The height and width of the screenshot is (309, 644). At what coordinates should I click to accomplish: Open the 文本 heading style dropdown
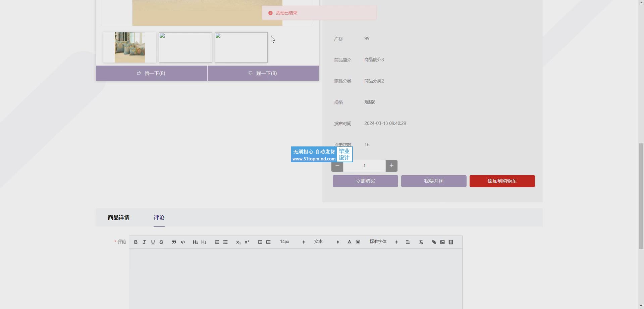click(326, 242)
